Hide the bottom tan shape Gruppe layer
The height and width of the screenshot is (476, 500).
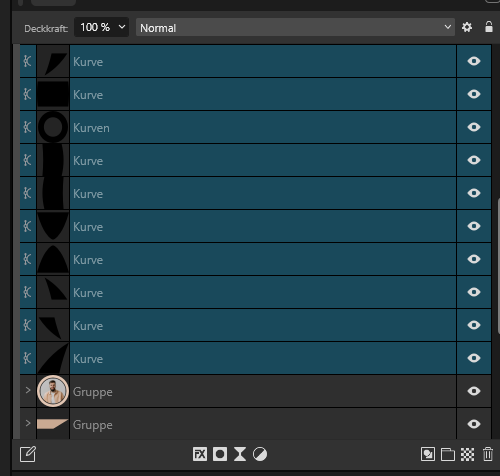tap(474, 424)
